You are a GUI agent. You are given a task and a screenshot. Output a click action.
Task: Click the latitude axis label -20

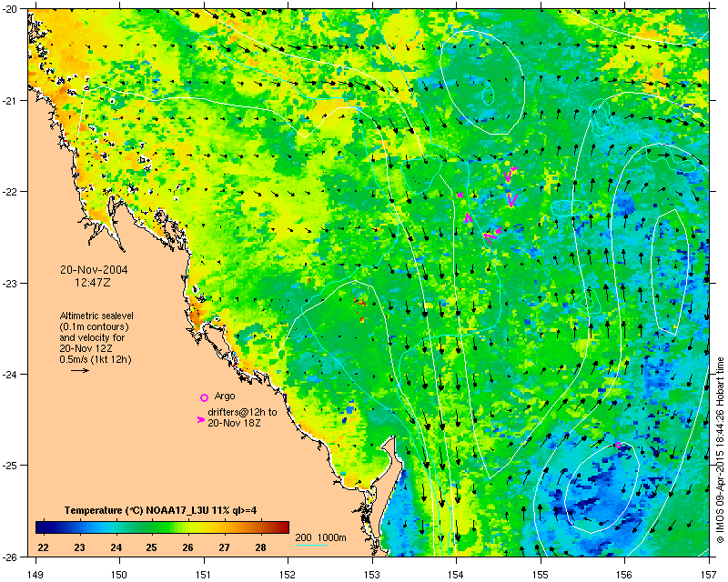(11, 9)
